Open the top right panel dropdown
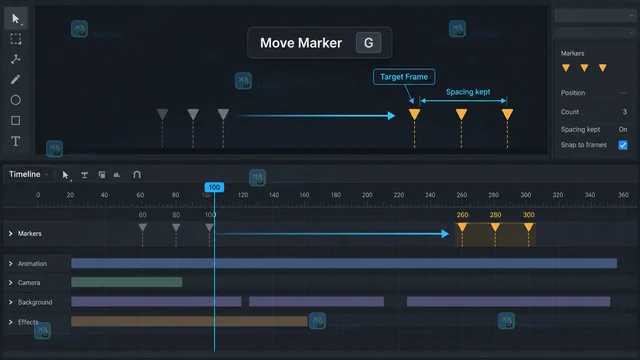Image resolution: width=640 pixels, height=360 pixels. point(596,16)
